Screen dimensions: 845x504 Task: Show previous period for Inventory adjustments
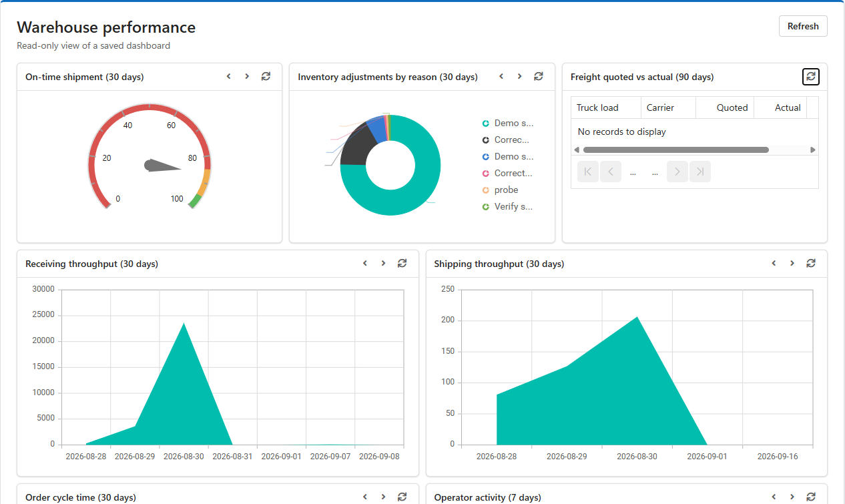(x=501, y=77)
